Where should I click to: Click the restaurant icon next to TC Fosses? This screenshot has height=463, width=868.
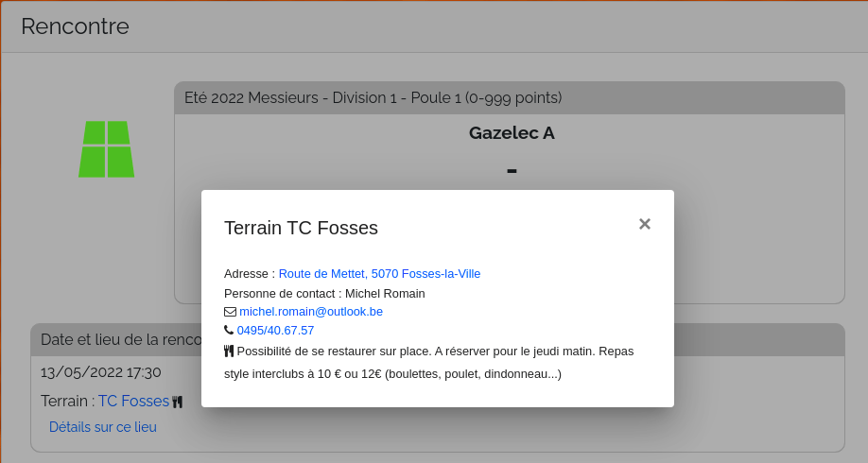point(177,403)
